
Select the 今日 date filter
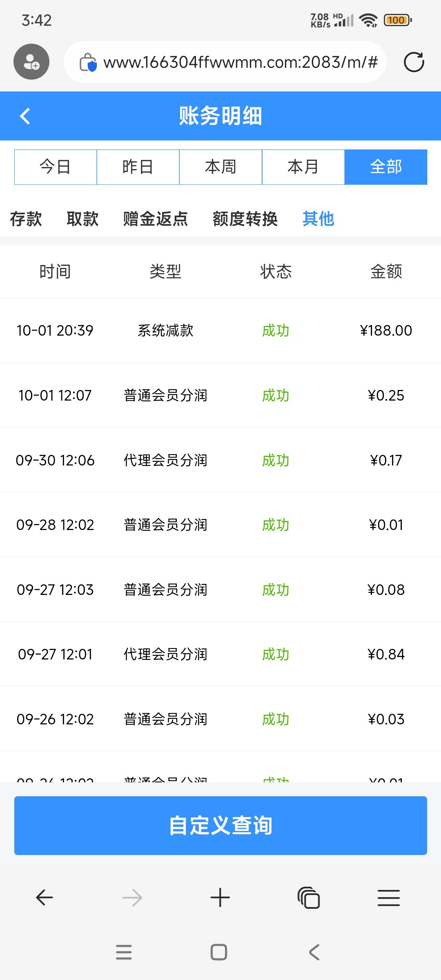click(56, 167)
